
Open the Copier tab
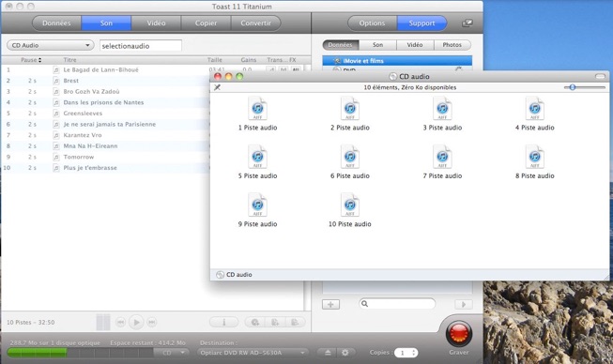(x=206, y=23)
